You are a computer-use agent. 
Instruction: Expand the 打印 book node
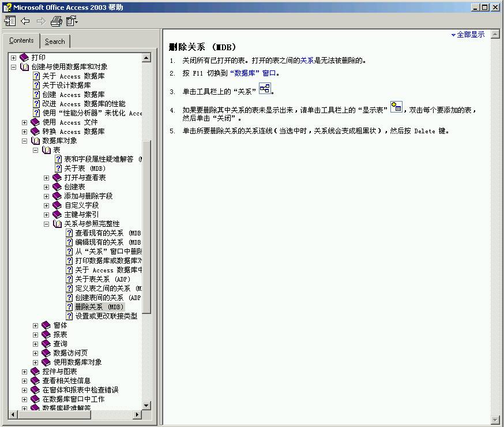point(13,58)
